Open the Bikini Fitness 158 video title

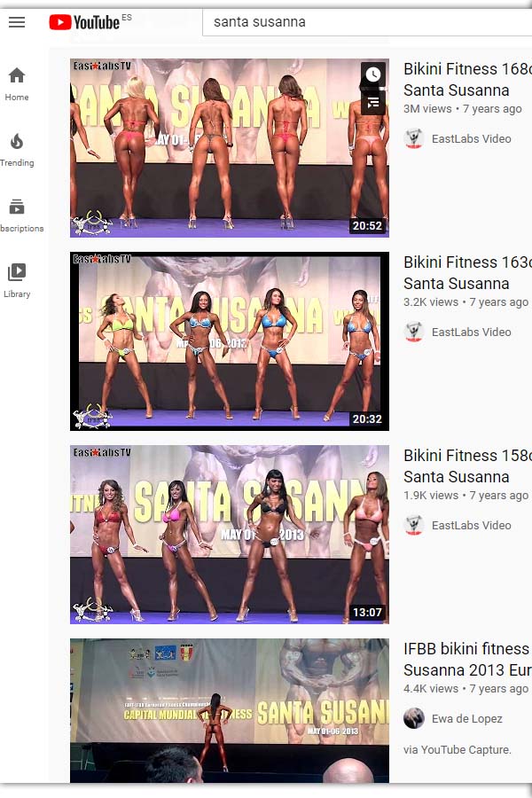click(467, 466)
